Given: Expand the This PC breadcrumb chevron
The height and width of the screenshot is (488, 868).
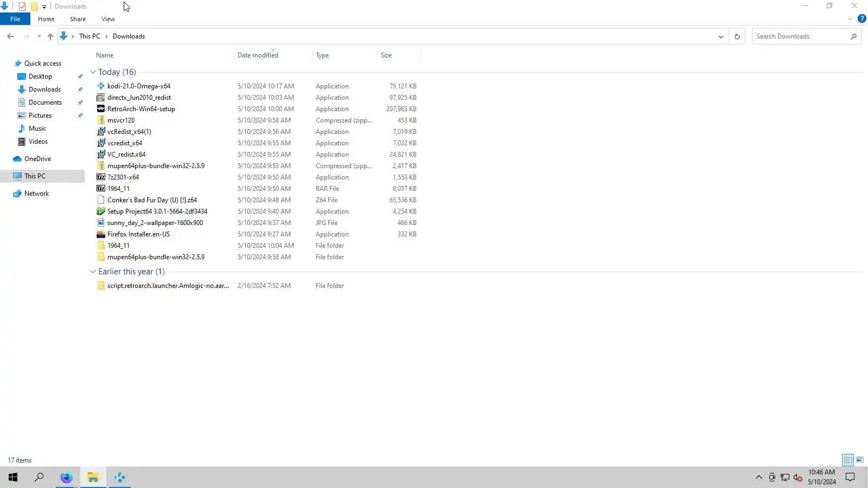Looking at the screenshot, I should pos(106,36).
